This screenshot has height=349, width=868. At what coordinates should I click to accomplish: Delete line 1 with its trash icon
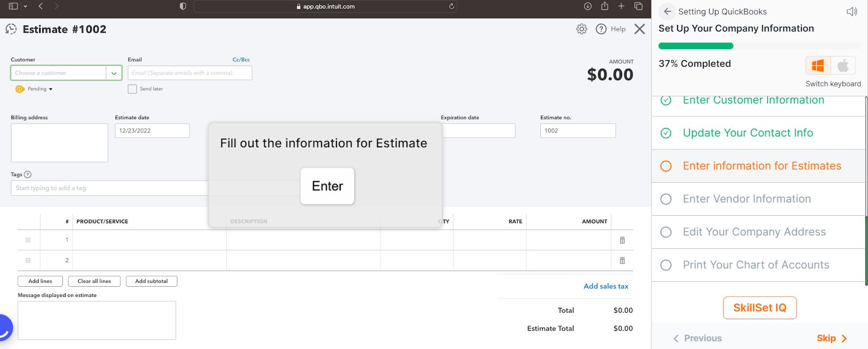[622, 240]
